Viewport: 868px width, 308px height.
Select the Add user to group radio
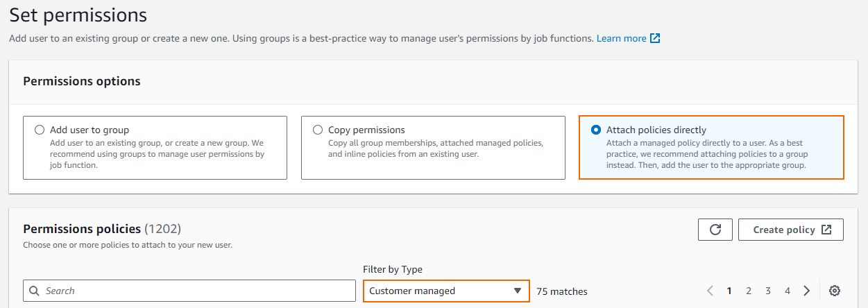40,130
